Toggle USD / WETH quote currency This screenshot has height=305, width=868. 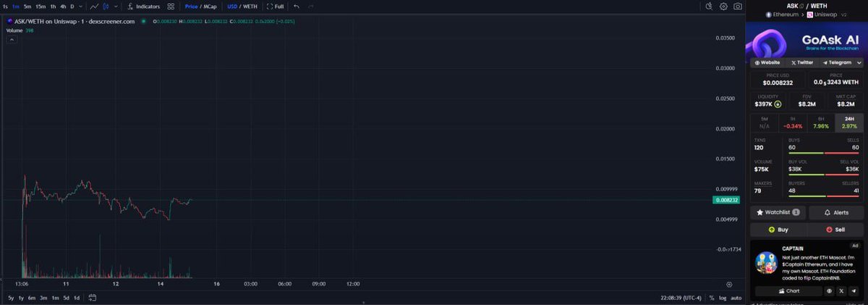tap(242, 7)
